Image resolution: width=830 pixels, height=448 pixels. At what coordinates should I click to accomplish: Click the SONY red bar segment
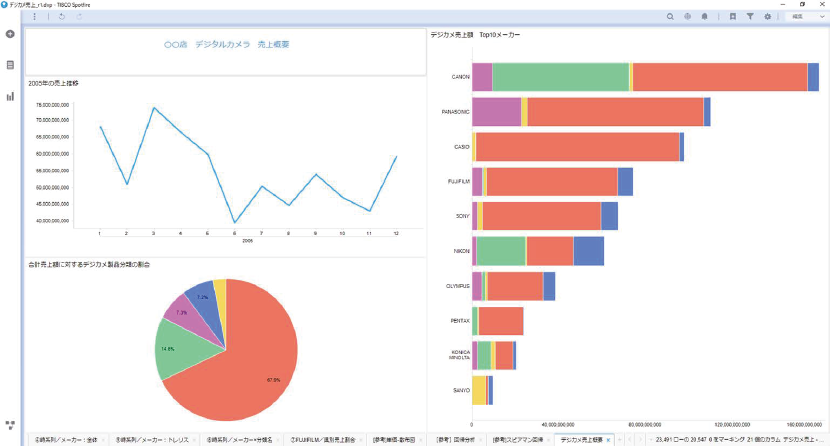542,216
